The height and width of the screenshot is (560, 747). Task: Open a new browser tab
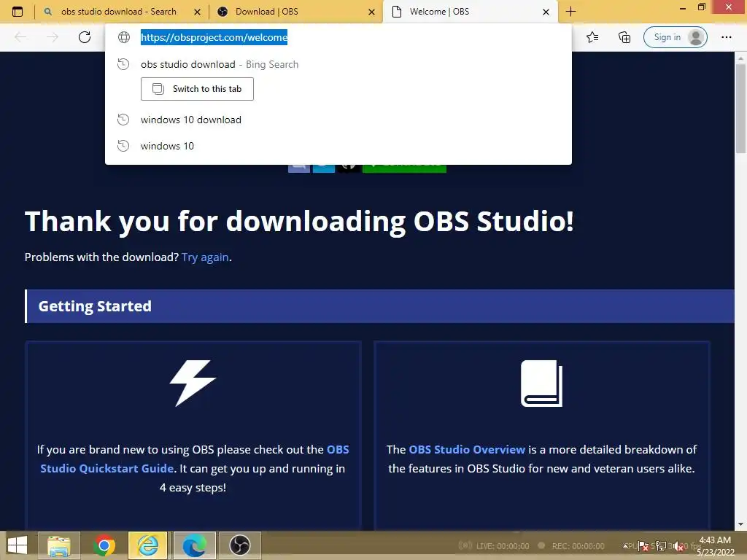point(570,12)
